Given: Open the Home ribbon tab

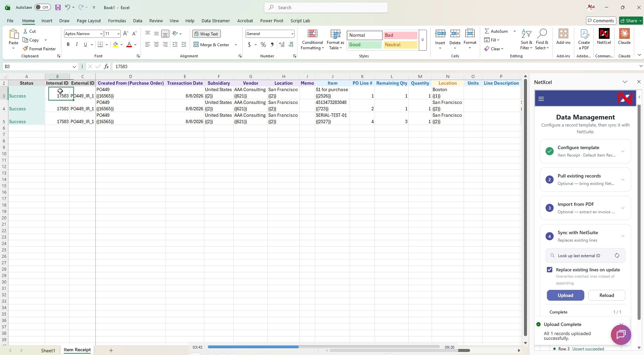Looking at the screenshot, I should pos(29,21).
